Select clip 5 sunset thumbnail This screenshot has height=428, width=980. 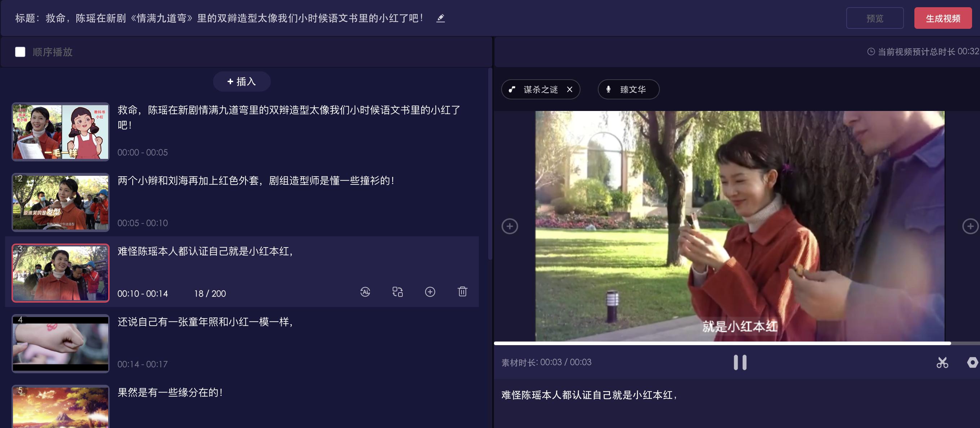[x=61, y=407]
